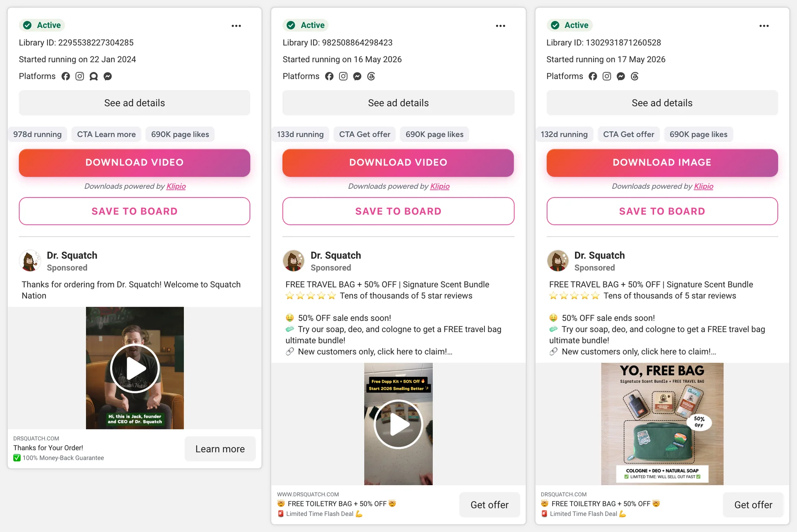Save the 132d running ad to board
The height and width of the screenshot is (532, 797).
pos(662,211)
